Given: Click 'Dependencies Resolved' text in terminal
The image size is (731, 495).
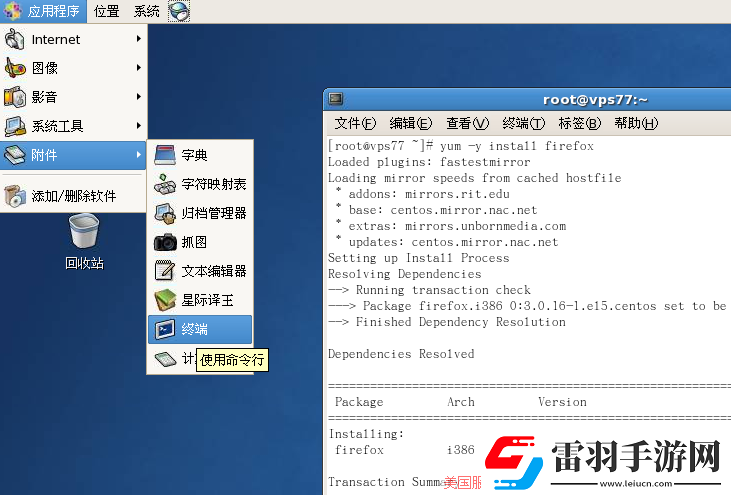Looking at the screenshot, I should coord(401,354).
